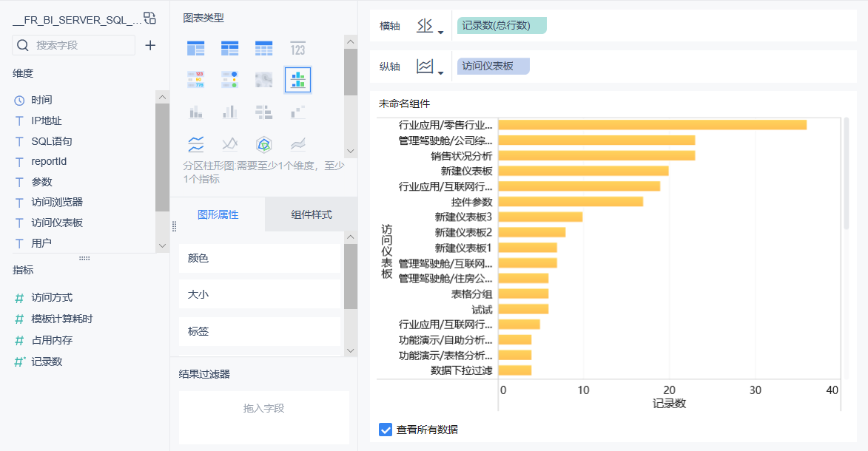Select the KPI number card chart type

297,49
